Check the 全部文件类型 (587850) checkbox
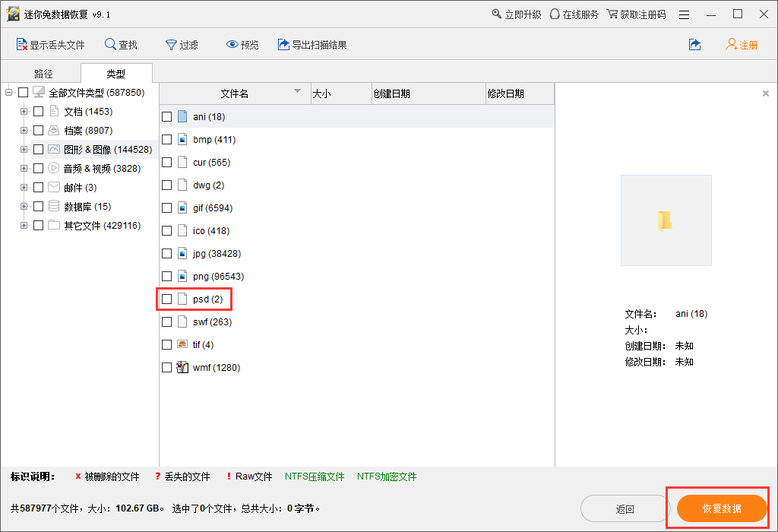 pos(23,92)
